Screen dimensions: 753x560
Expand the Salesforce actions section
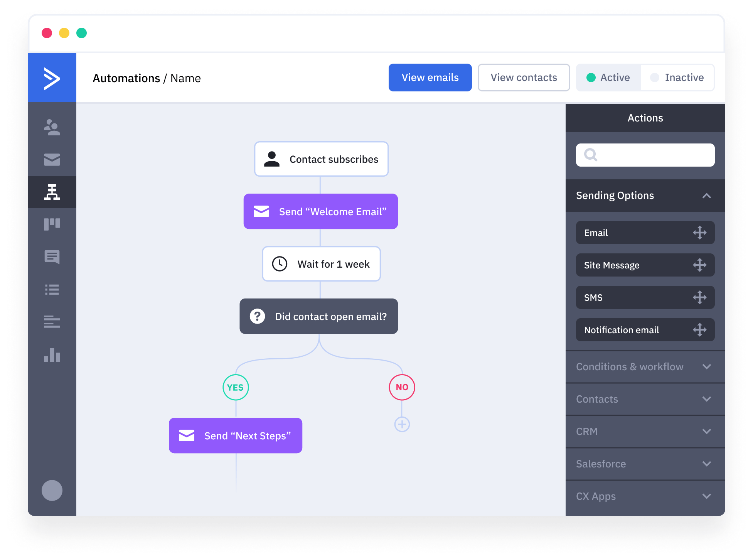[645, 464]
